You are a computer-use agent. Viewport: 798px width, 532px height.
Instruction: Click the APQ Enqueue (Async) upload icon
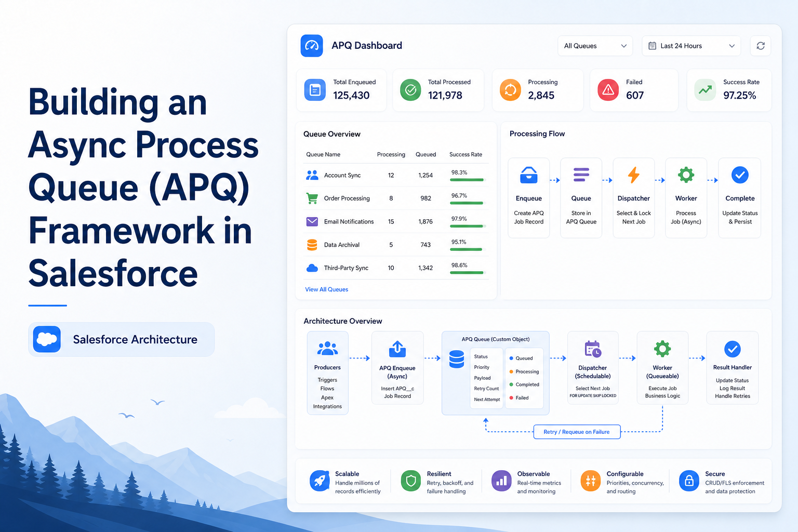click(x=397, y=349)
